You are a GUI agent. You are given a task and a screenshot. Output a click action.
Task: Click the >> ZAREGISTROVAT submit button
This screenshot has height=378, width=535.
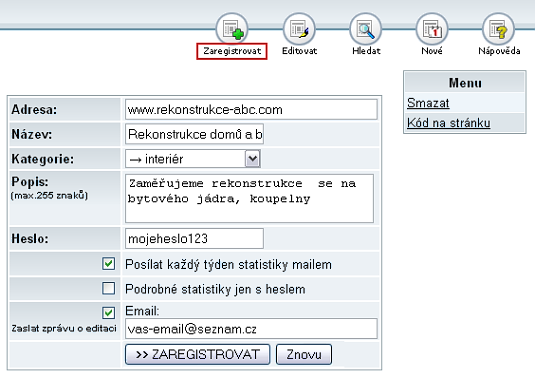coord(198,354)
